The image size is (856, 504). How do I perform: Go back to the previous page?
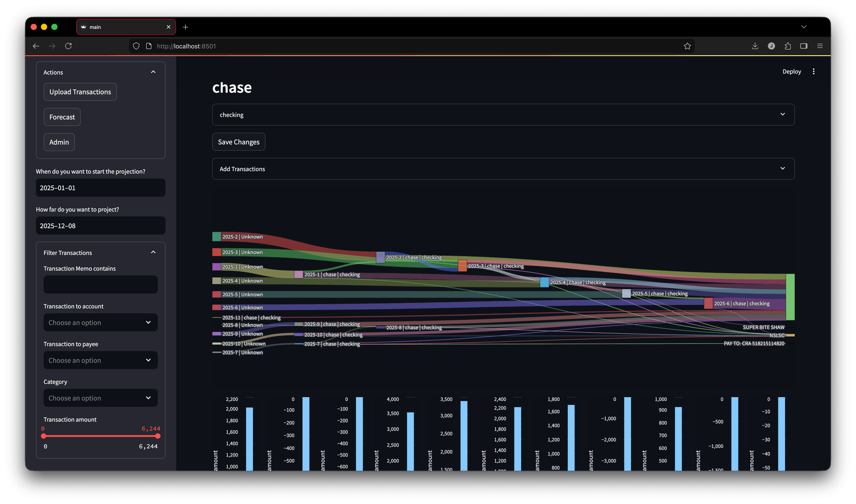pos(36,46)
